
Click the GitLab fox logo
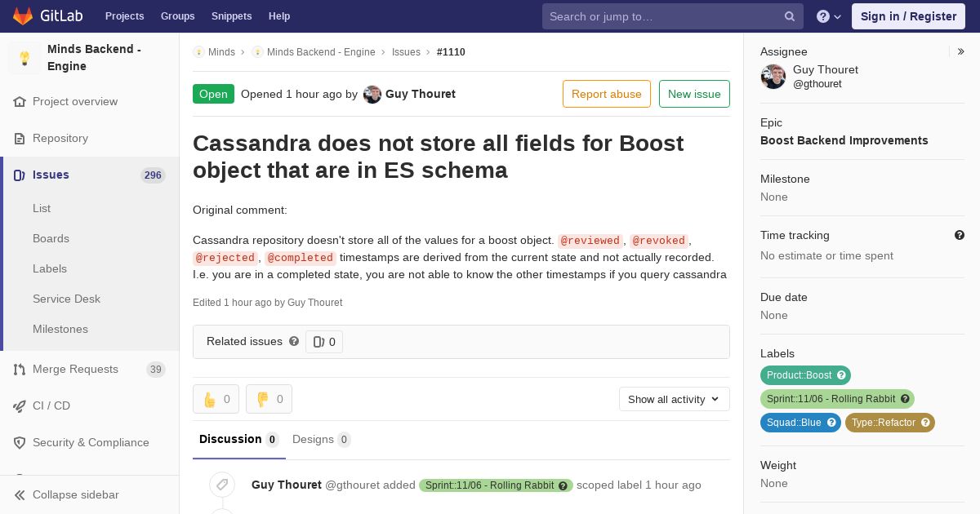click(x=23, y=16)
